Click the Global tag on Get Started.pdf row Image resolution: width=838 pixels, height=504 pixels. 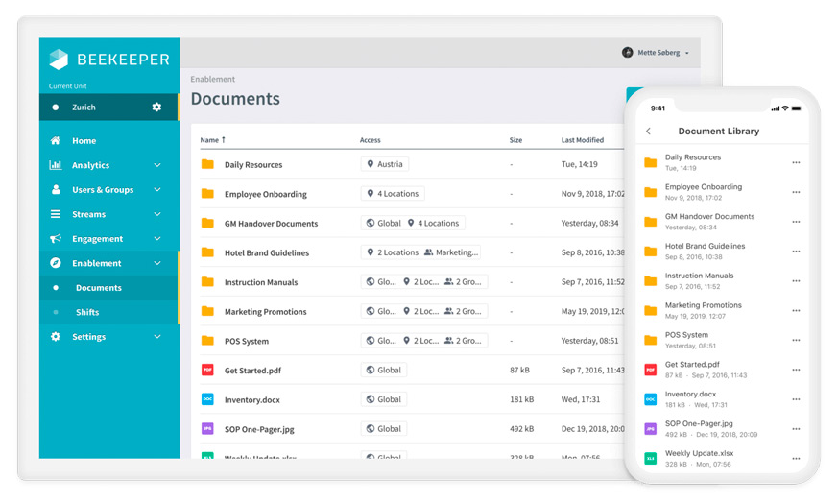click(384, 370)
